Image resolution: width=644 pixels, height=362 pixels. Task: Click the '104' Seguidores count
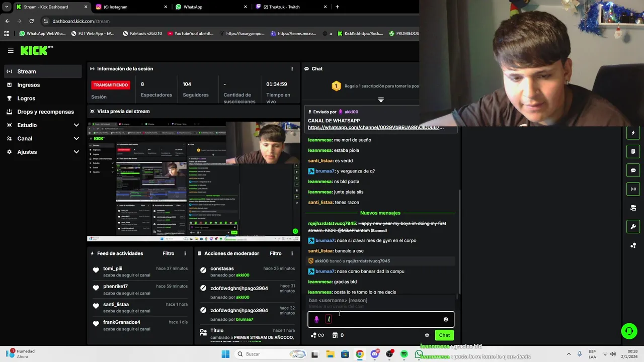(x=187, y=84)
